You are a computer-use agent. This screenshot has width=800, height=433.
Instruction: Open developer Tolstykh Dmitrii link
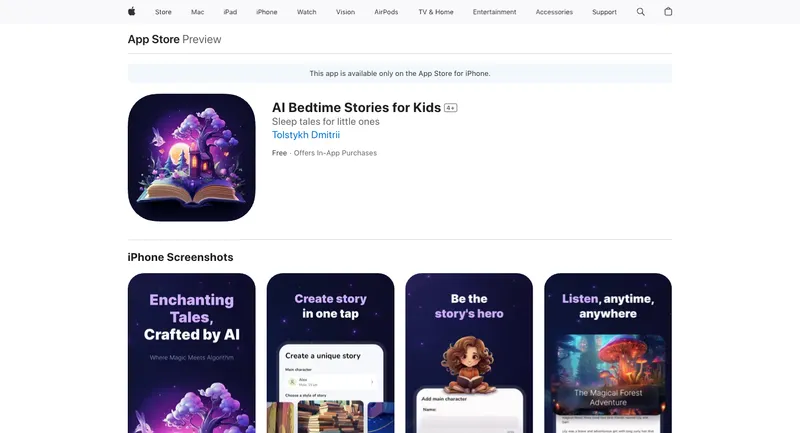[x=306, y=135]
